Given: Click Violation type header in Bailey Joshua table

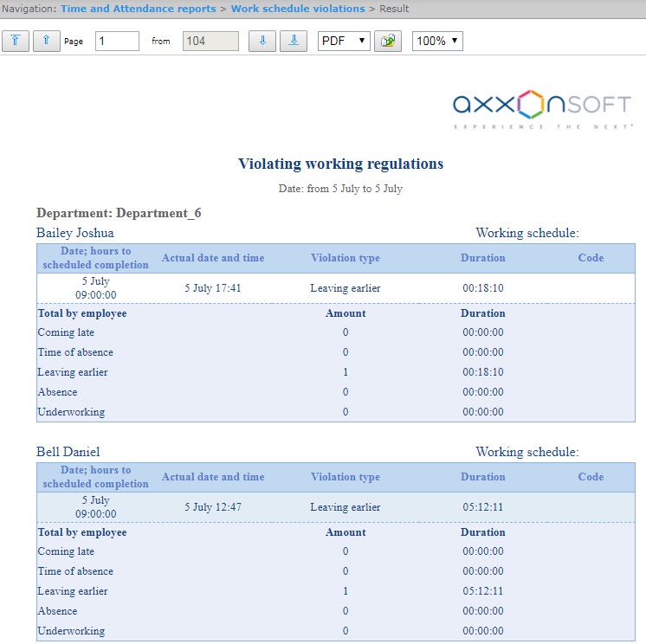Looking at the screenshot, I should pyautogui.click(x=345, y=258).
